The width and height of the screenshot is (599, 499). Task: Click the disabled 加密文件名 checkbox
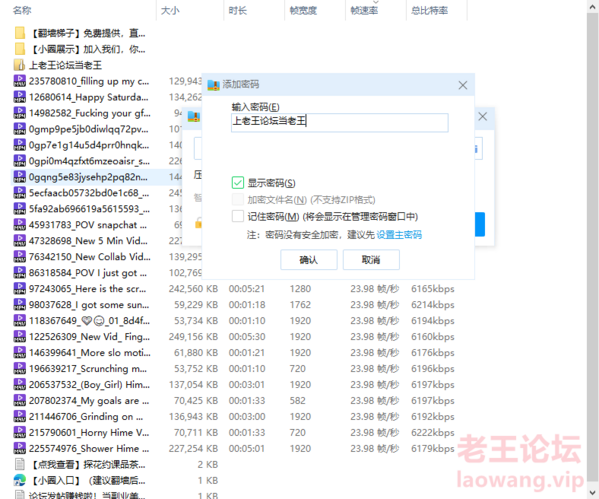point(238,199)
